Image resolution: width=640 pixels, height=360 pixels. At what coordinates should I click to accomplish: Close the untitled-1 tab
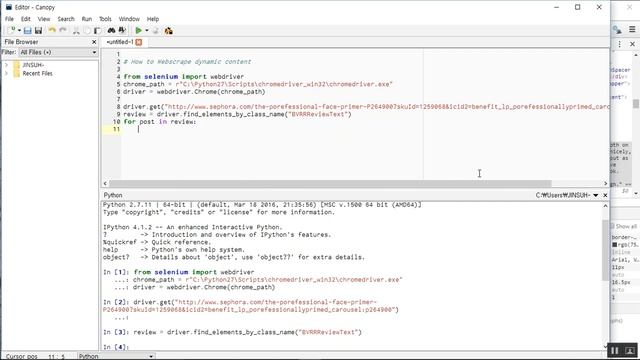point(139,42)
